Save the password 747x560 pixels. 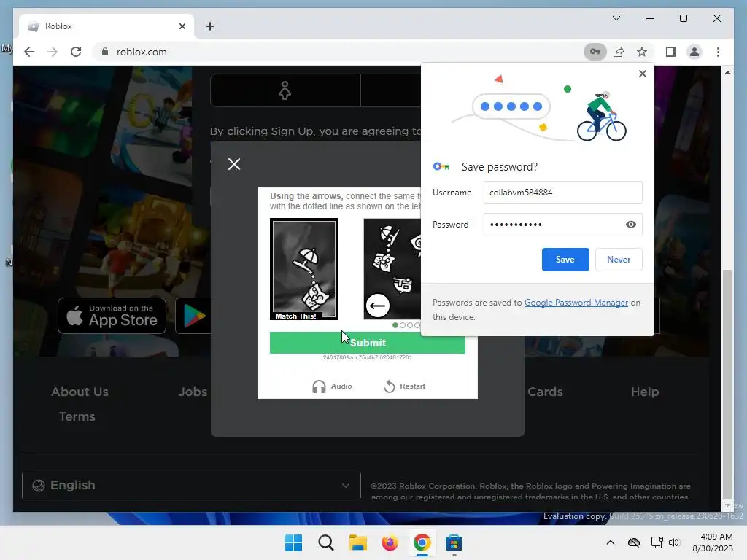pos(565,260)
